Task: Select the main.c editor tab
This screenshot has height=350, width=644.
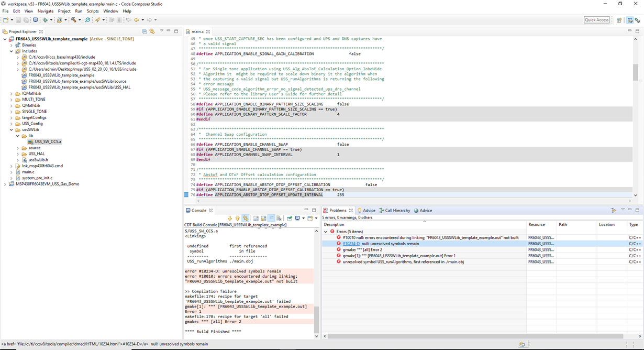Action: click(x=197, y=31)
